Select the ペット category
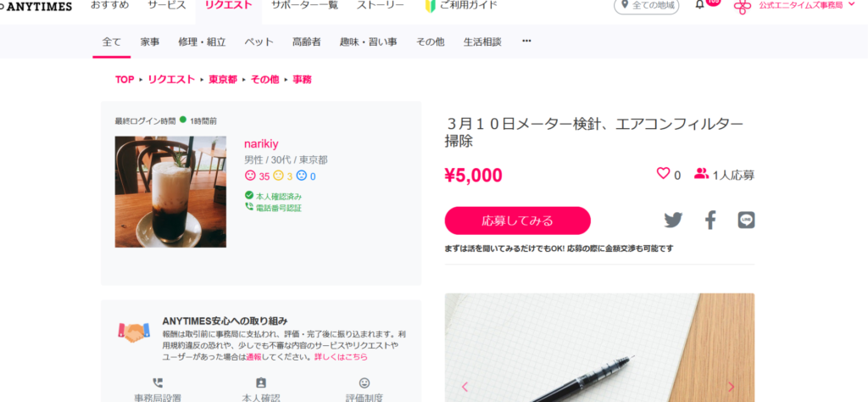Image resolution: width=868 pixels, height=402 pixels. 259,42
